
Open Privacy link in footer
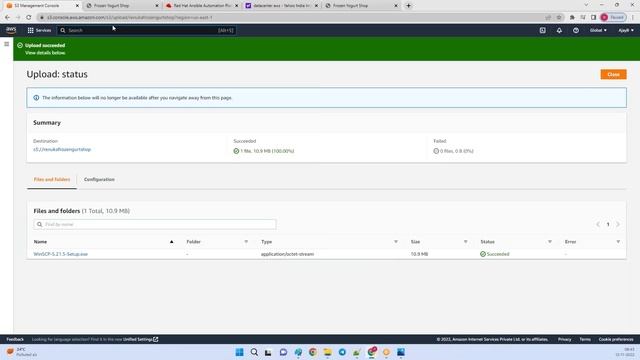click(564, 339)
